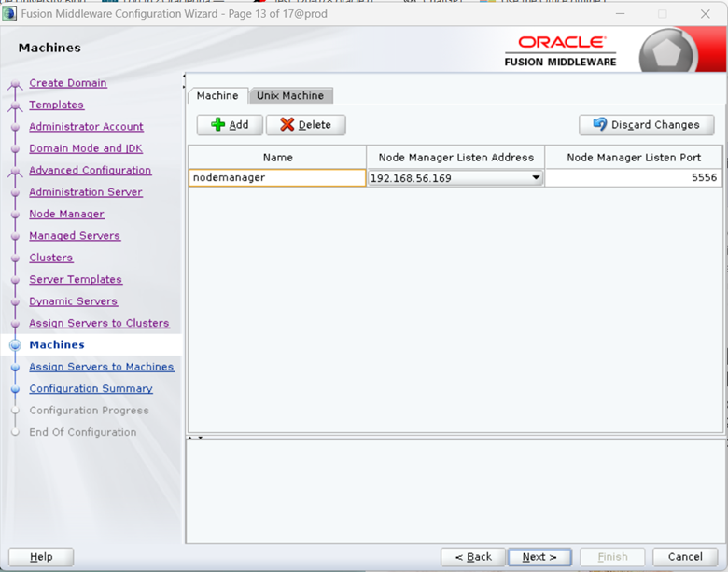
Task: Open the Create Domain step link
Action: coord(68,83)
